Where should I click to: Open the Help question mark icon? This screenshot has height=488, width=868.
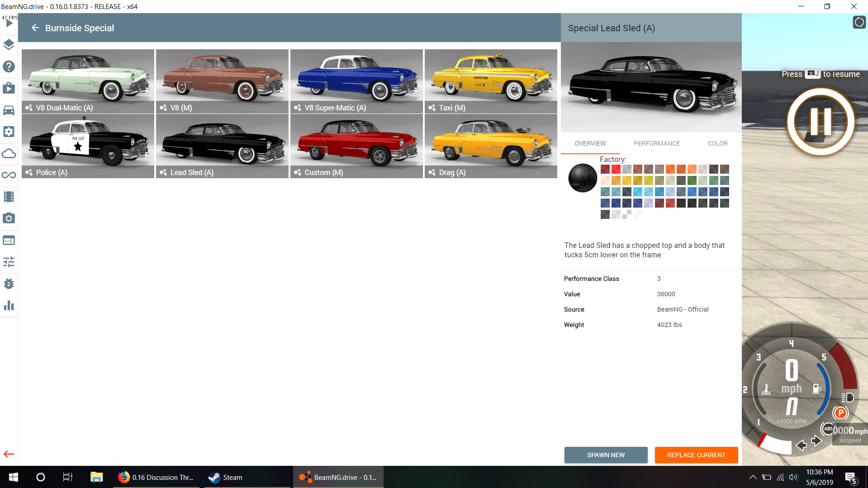[9, 66]
